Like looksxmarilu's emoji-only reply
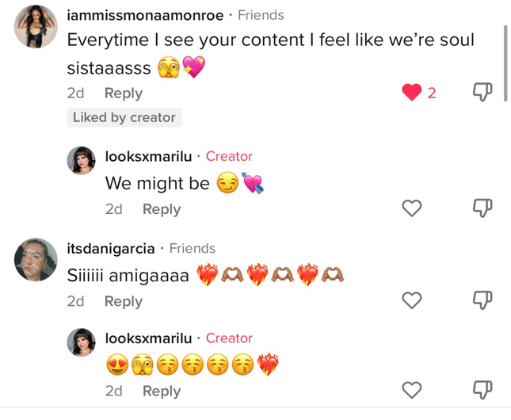511x420 pixels. click(412, 390)
